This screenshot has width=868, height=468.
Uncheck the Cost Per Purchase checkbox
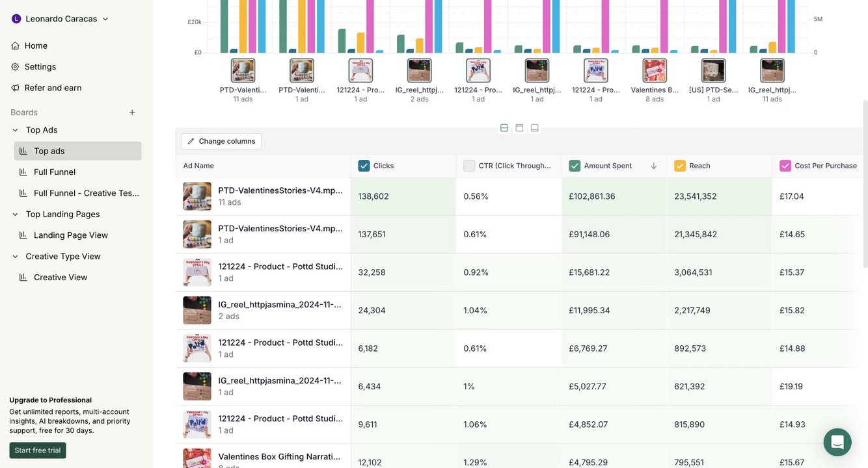tap(785, 166)
